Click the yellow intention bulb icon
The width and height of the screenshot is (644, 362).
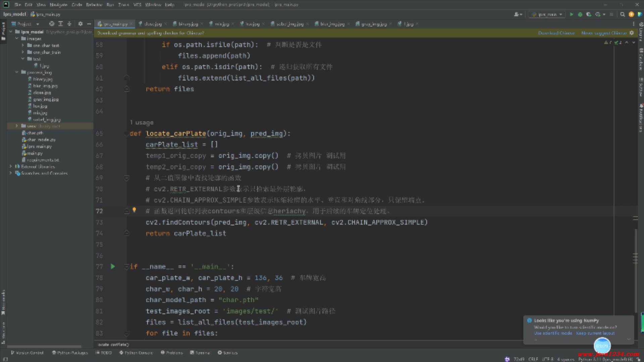click(x=134, y=210)
